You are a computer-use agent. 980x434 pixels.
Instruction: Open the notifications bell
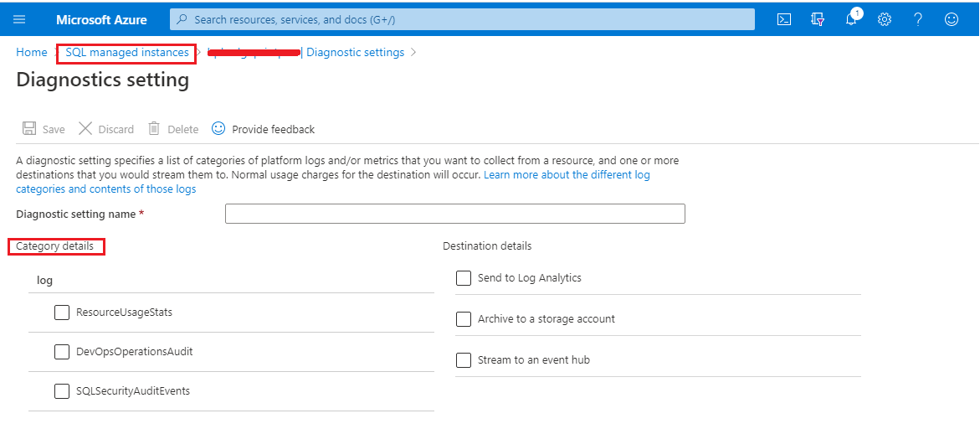(851, 19)
